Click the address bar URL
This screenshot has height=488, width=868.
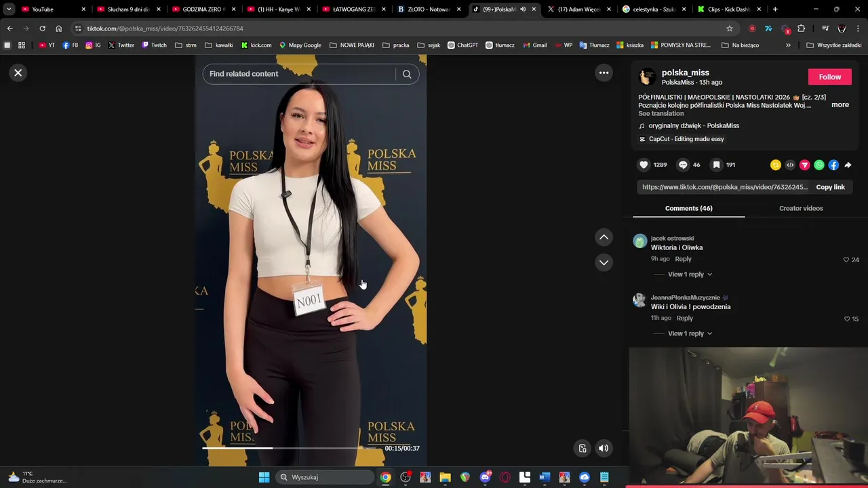(x=165, y=28)
